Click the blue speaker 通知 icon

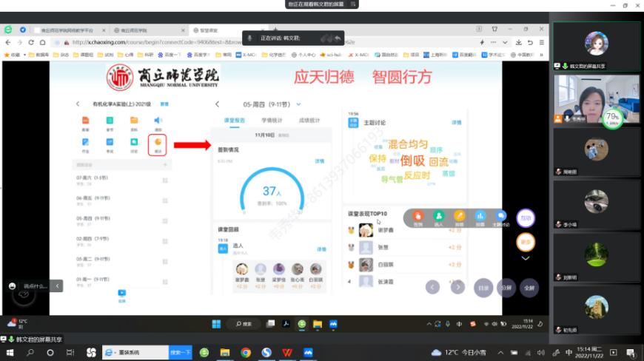click(x=158, y=121)
